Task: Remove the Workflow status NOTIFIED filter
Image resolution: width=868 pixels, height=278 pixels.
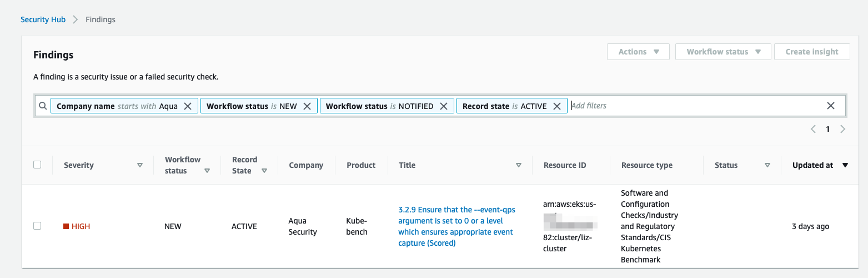Action: tap(443, 106)
